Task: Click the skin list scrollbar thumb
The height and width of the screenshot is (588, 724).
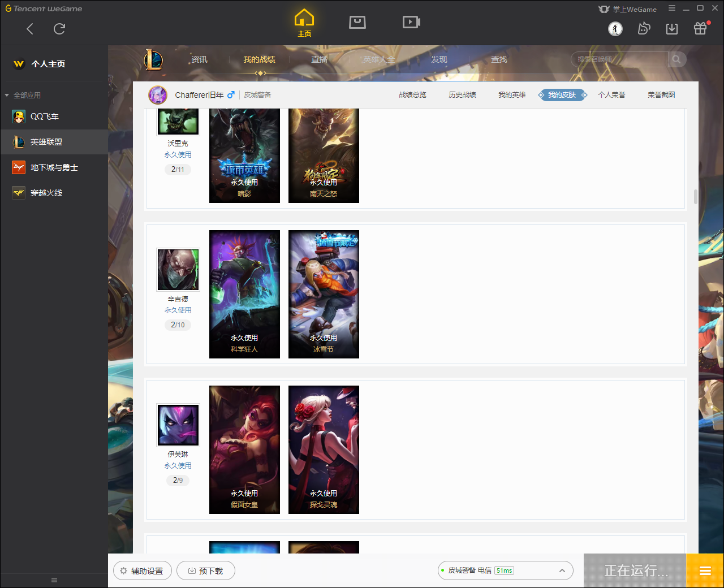Action: pos(695,196)
